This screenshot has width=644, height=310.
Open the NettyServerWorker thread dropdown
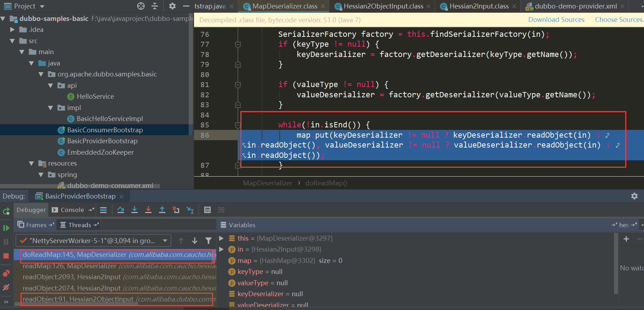point(93,241)
